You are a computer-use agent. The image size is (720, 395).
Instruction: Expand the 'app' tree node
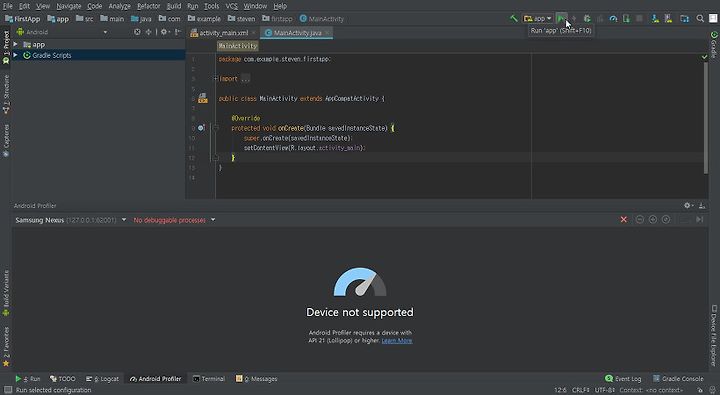point(16,45)
